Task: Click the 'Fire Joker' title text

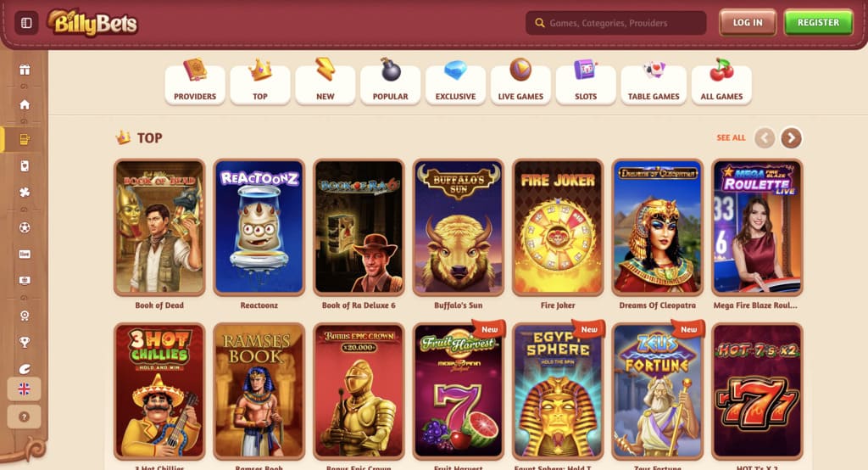Action: coord(558,305)
